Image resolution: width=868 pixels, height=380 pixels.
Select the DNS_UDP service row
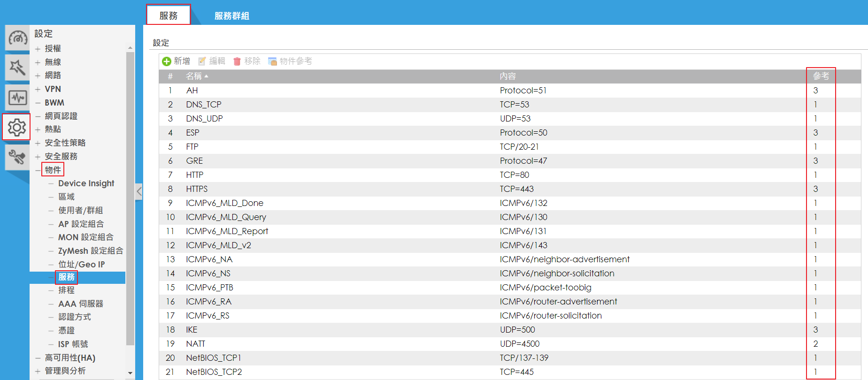510,119
